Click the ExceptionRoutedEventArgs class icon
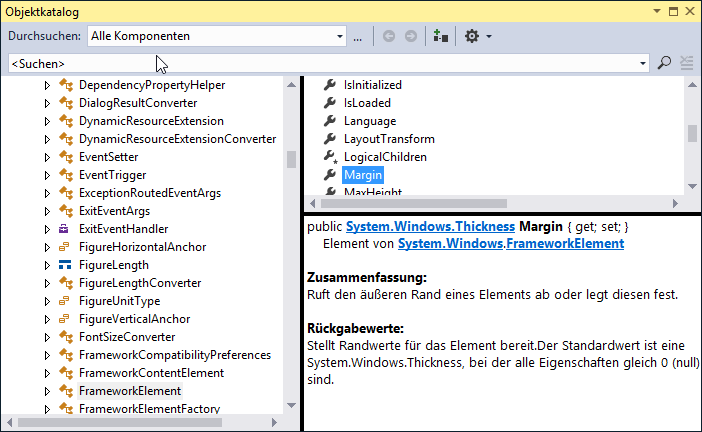The image size is (702, 432). click(66, 193)
